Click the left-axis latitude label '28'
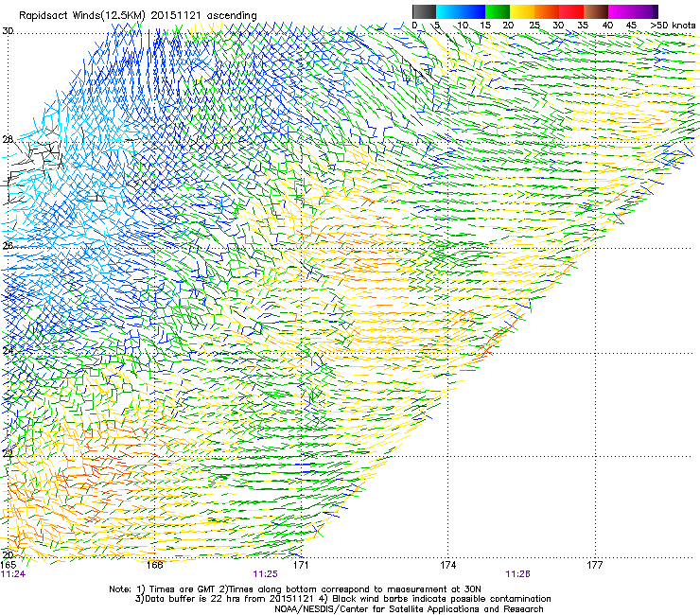 click(x=8, y=139)
